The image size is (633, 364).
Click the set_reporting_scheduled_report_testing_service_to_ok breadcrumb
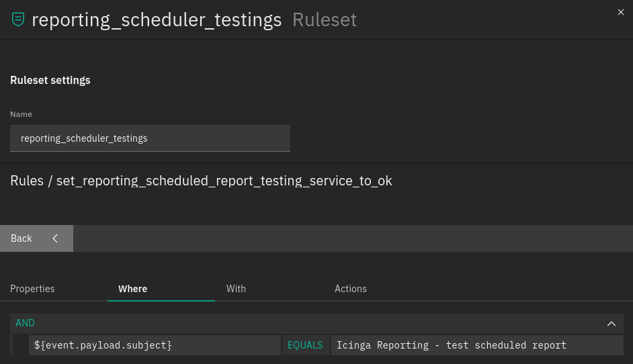pos(224,181)
